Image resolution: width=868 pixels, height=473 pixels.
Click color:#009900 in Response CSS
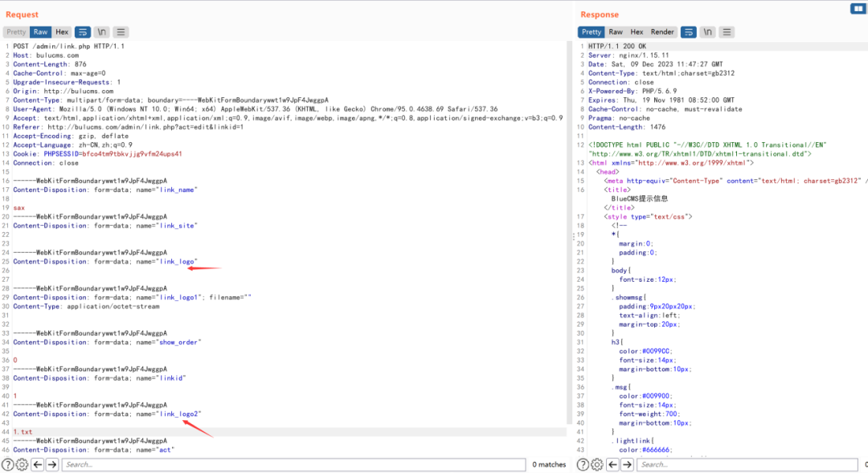coord(645,396)
